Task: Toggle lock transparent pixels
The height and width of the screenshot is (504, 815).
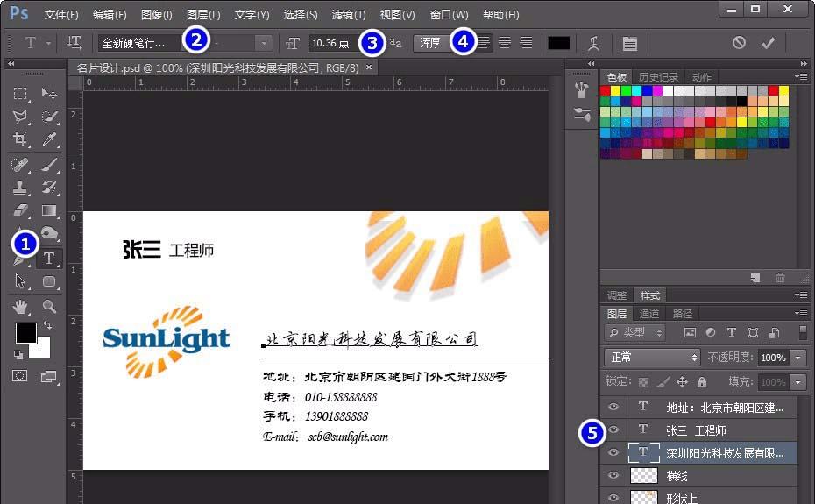Action: (643, 382)
